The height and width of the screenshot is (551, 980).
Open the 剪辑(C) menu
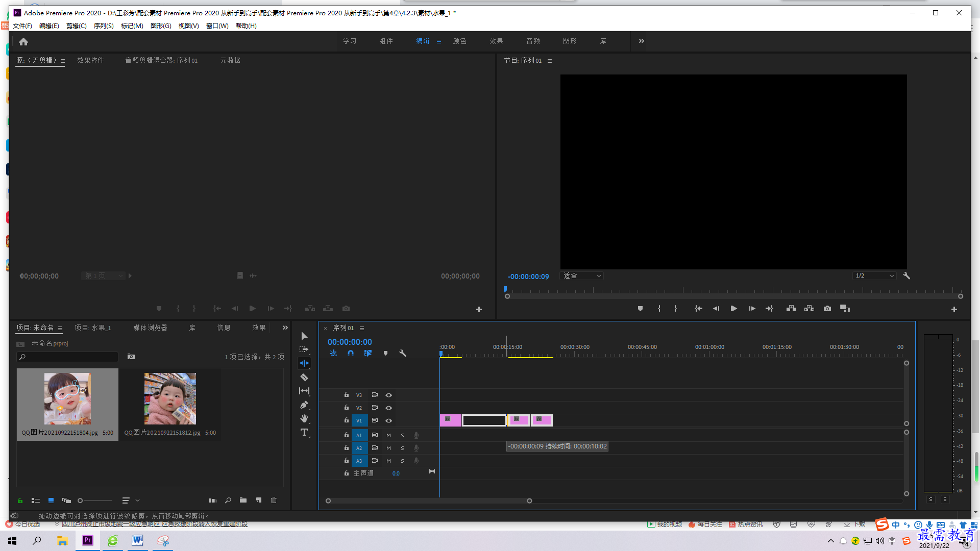(77, 26)
